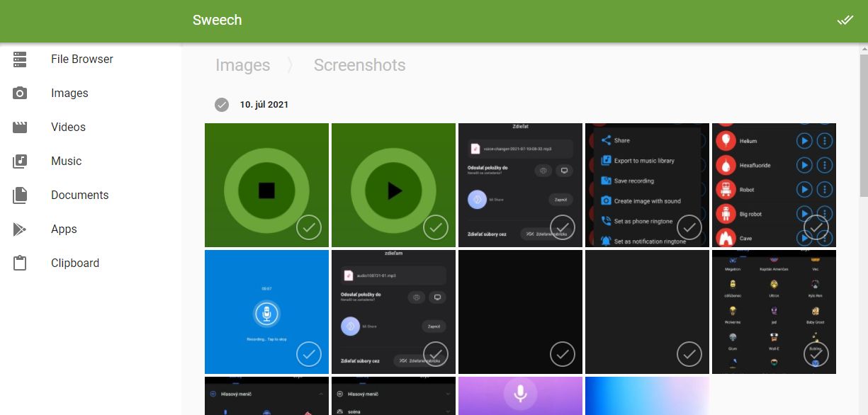Select the Share menu screenshot checkmark
The width and height of the screenshot is (868, 415).
point(689,227)
